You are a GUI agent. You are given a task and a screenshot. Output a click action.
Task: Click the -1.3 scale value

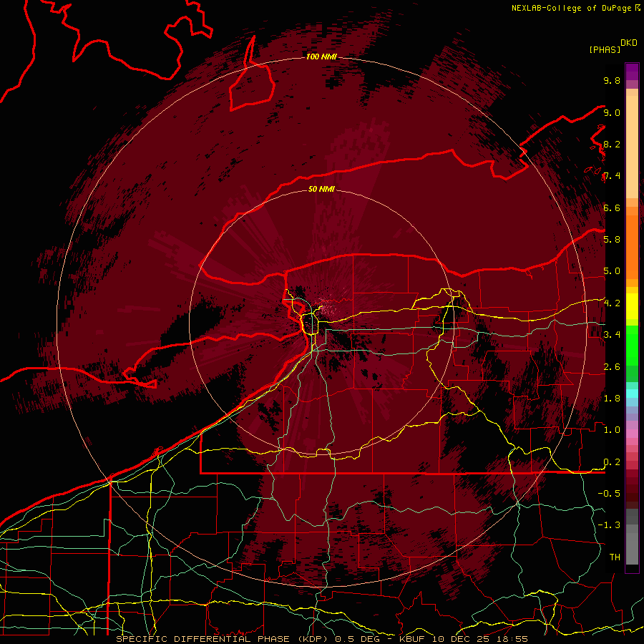(609, 525)
